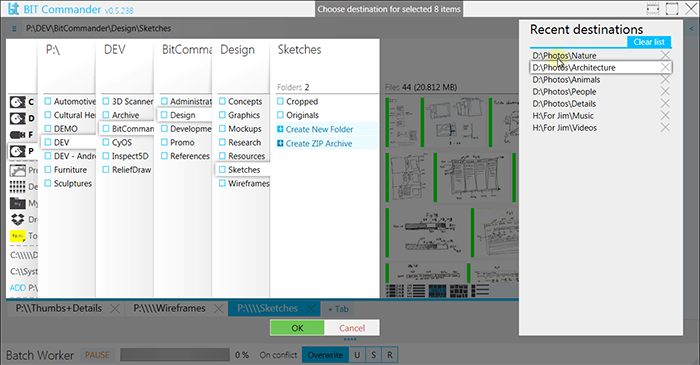This screenshot has height=365, width=700.
Task: Collapse the side panel with arrow
Action: pyautogui.click(x=691, y=29)
